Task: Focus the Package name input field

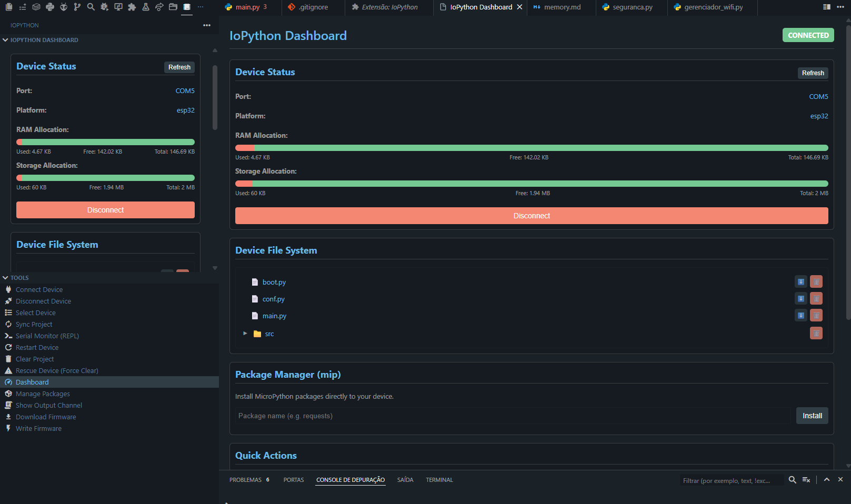Action: tap(513, 416)
